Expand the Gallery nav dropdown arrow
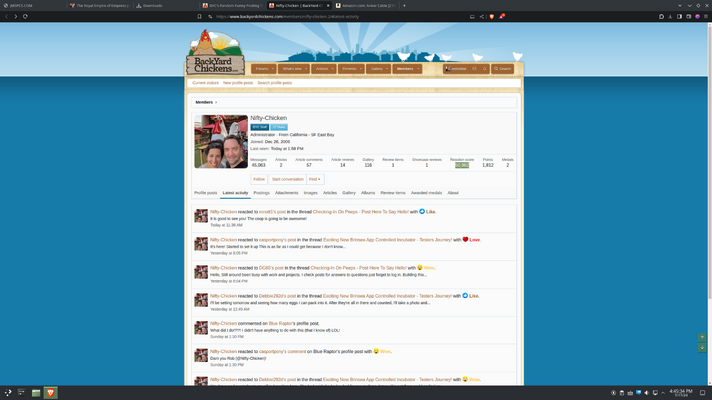 [x=387, y=69]
